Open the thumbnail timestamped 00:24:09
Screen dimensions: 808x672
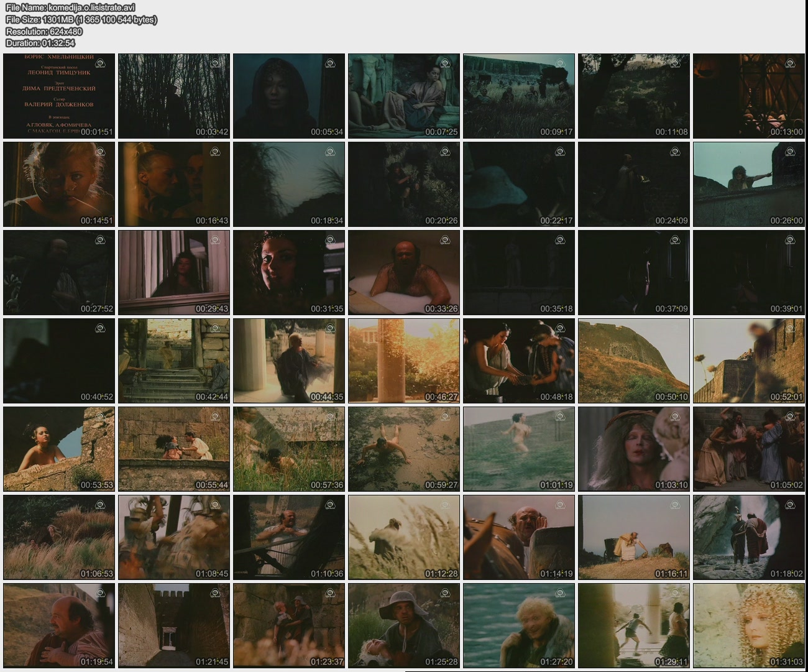[x=634, y=184]
